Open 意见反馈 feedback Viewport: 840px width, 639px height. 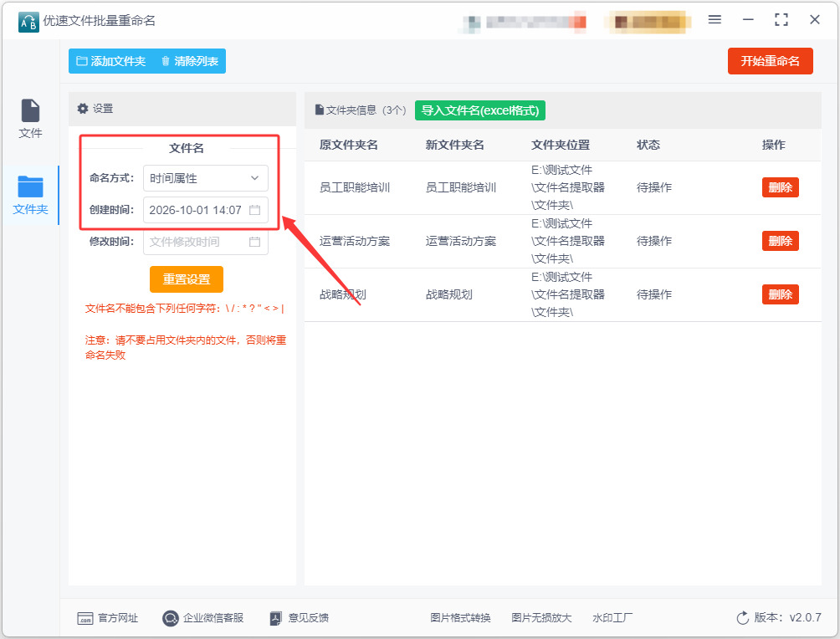(300, 618)
